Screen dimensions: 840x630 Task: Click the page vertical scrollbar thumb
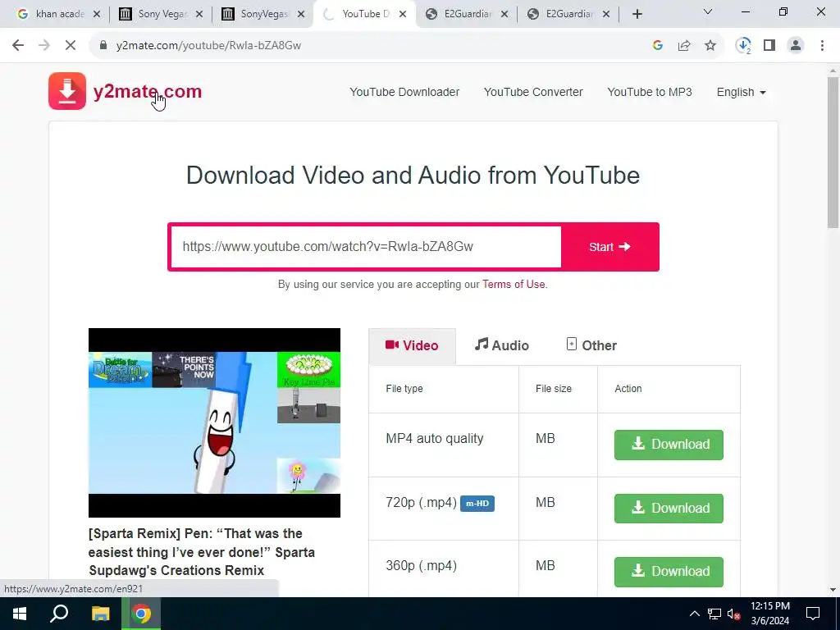[x=833, y=153]
